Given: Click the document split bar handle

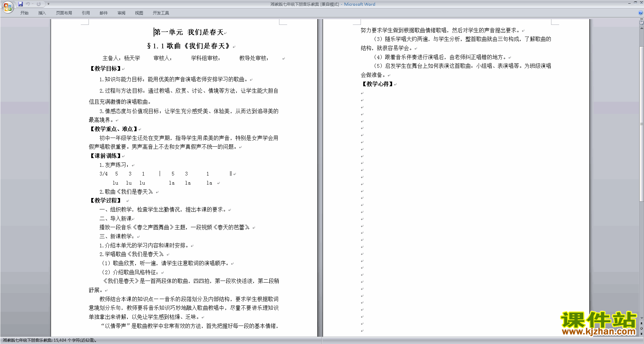Looking at the screenshot, I should coord(641,19).
